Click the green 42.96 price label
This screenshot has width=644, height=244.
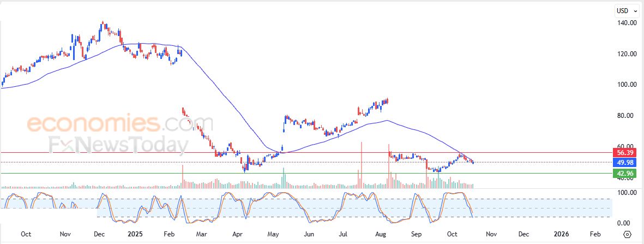624,174
